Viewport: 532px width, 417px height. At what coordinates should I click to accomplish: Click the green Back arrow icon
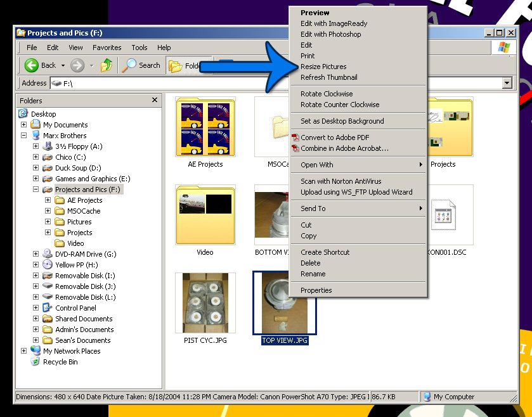pyautogui.click(x=32, y=65)
